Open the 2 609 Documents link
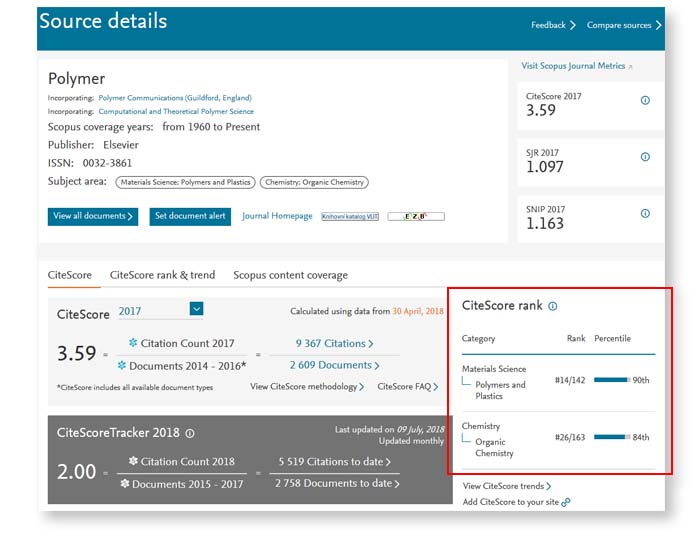The height and width of the screenshot is (541, 700). coord(334,365)
